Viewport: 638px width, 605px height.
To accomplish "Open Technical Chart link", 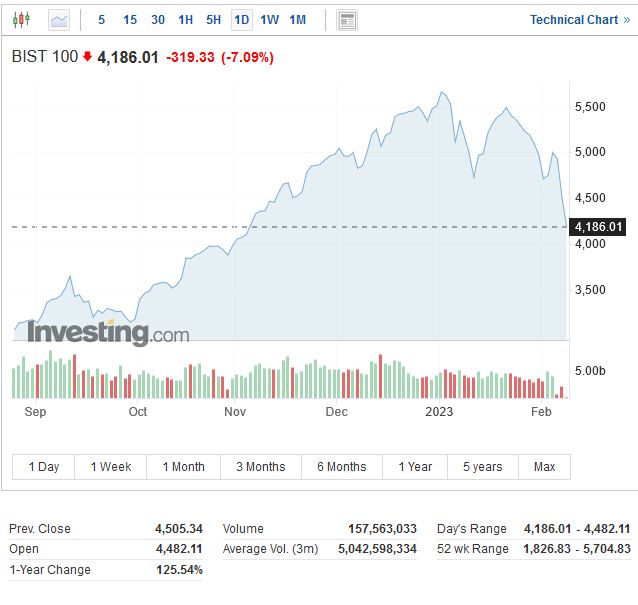I will point(579,19).
